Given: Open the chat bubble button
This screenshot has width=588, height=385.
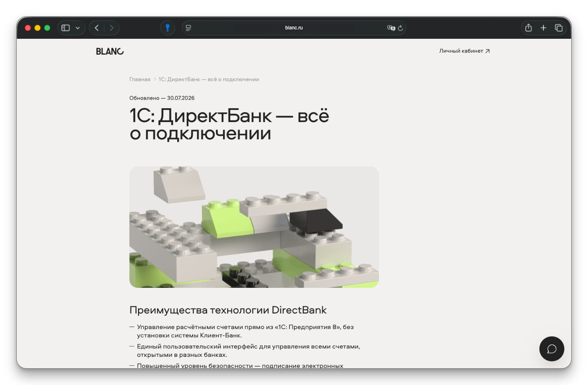Looking at the screenshot, I should (x=552, y=349).
